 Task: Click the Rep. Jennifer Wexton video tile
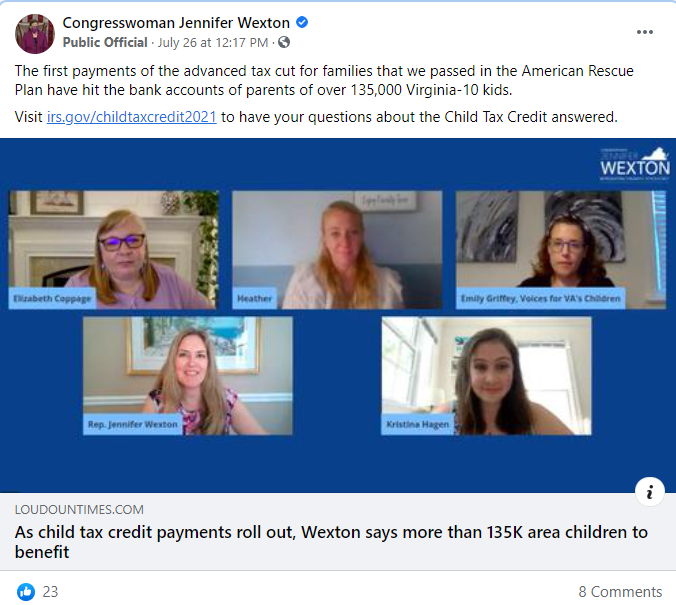coord(188,376)
